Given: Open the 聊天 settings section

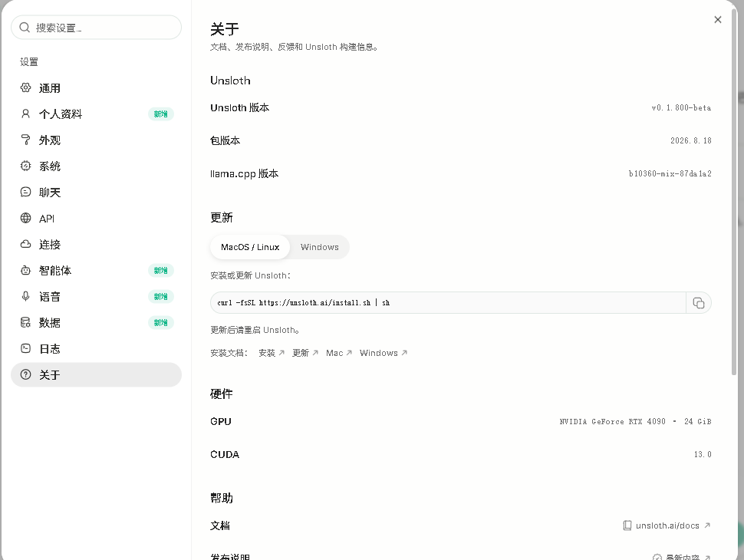Looking at the screenshot, I should point(97,193).
